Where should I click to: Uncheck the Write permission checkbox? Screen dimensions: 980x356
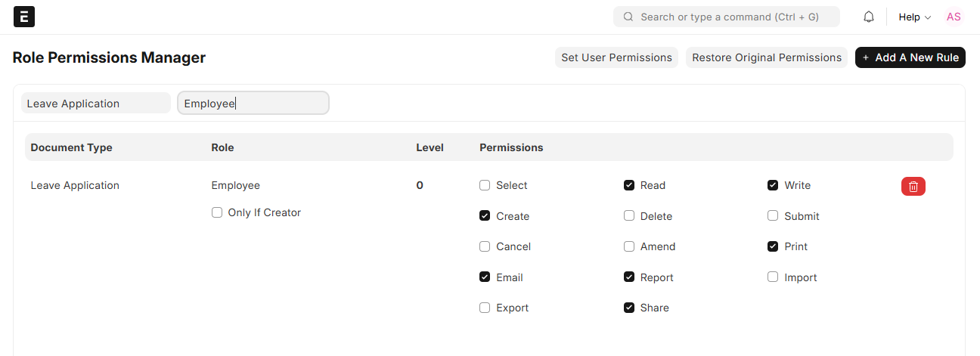point(773,186)
